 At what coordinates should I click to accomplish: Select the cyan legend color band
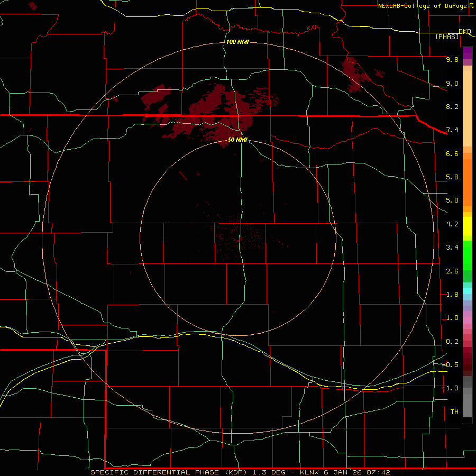[x=467, y=291]
